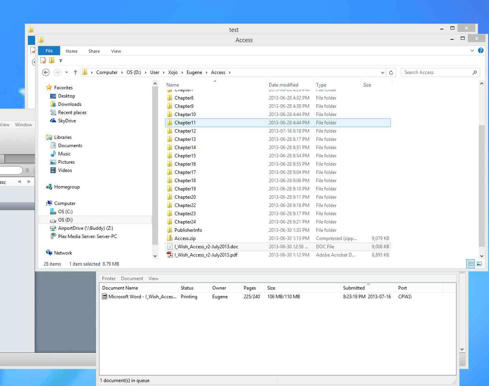Image resolution: width=489 pixels, height=386 pixels.
Task: Open the Printer menu in print queue window
Action: point(108,278)
